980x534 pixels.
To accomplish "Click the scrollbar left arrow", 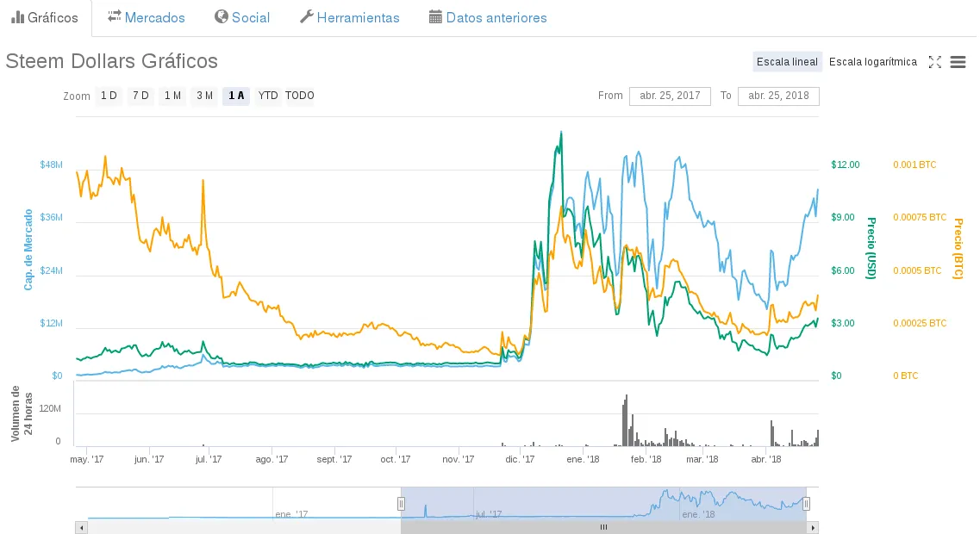I will (81, 528).
